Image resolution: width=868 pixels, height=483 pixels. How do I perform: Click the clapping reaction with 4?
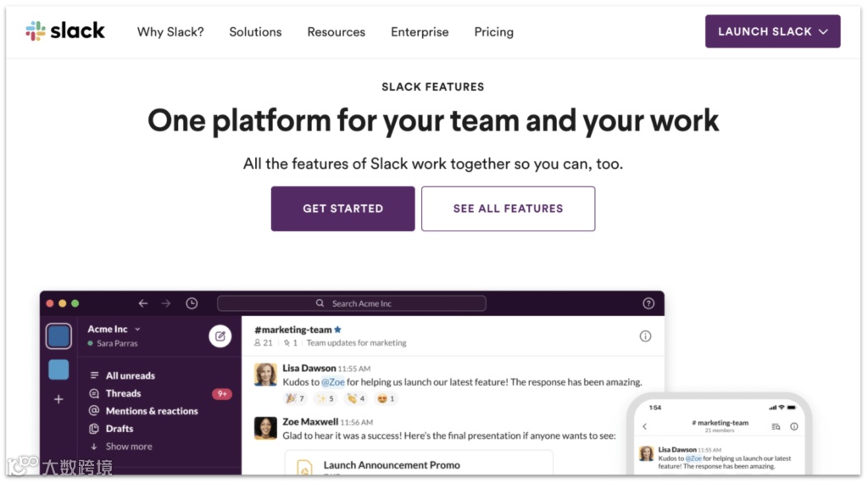click(x=355, y=398)
